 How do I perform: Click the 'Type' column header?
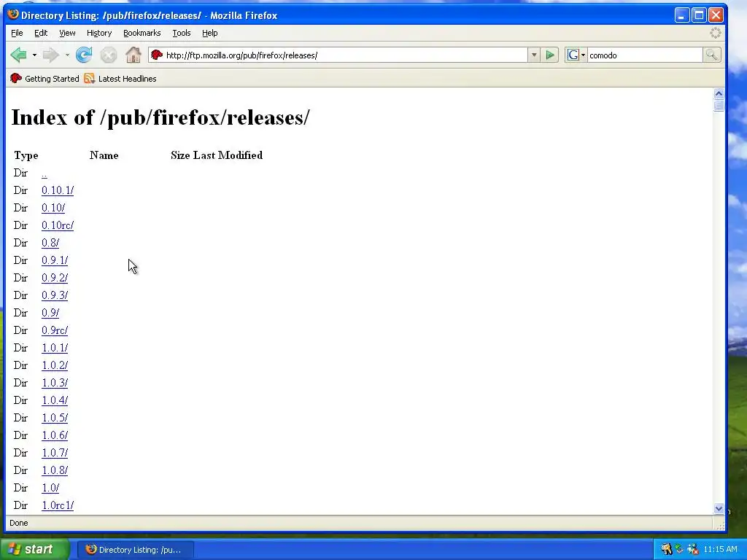26,155
